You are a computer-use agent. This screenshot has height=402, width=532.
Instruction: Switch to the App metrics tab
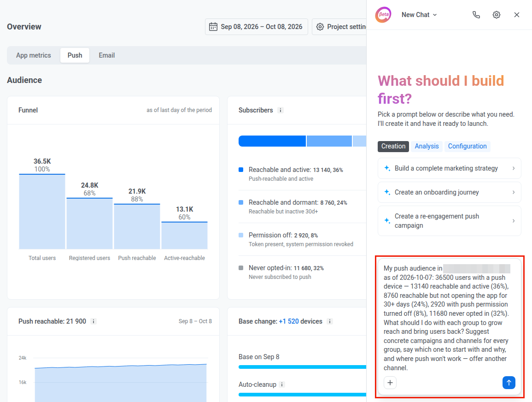click(34, 55)
